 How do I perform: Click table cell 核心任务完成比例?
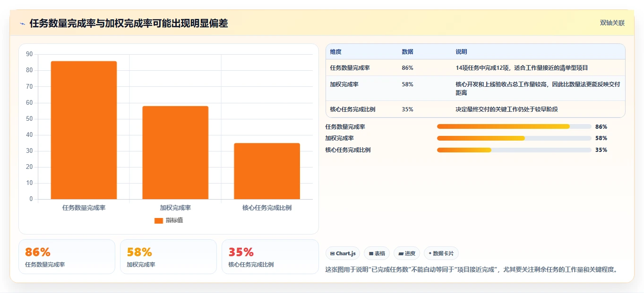(x=352, y=109)
